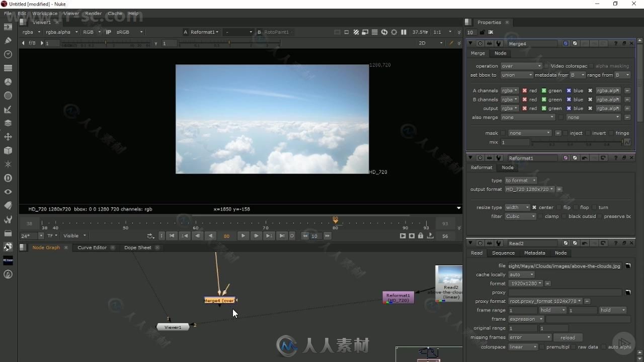644x362 pixels.
Task: Open the filter Cubic dropdown
Action: tap(520, 216)
